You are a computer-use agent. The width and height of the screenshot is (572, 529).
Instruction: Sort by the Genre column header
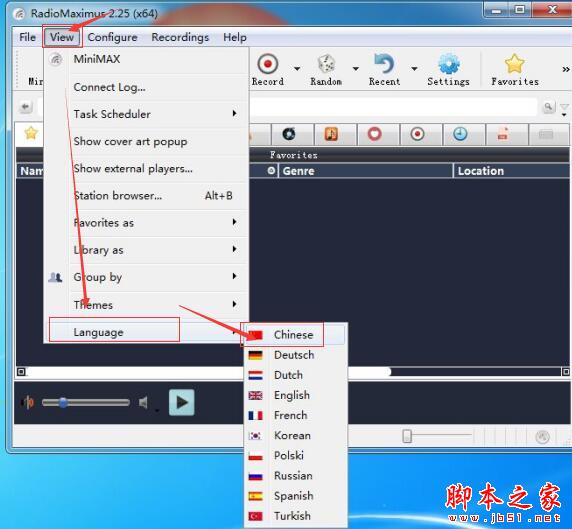click(x=365, y=171)
